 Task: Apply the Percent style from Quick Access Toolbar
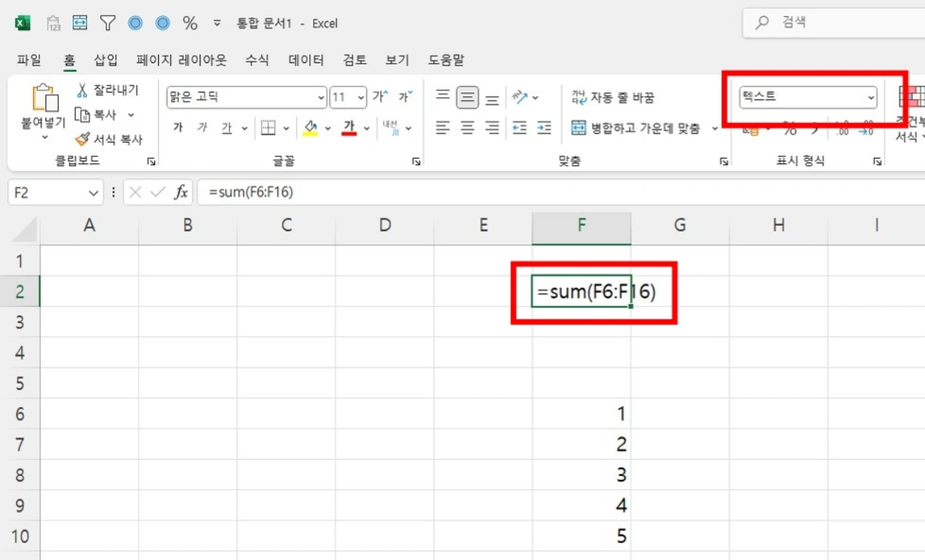pos(190,22)
